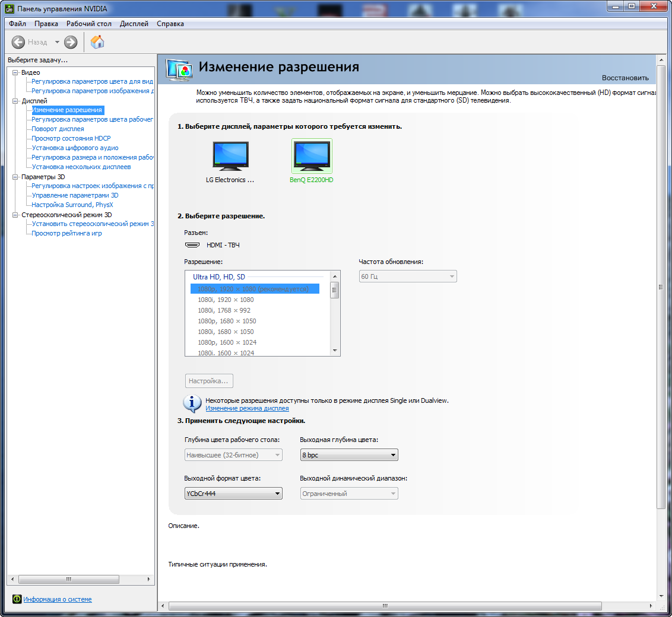Select the BenQ E2200HD display icon
This screenshot has height=617, width=672.
coord(312,157)
